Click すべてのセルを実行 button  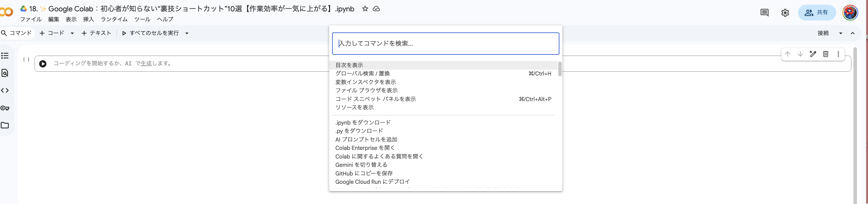click(x=150, y=33)
